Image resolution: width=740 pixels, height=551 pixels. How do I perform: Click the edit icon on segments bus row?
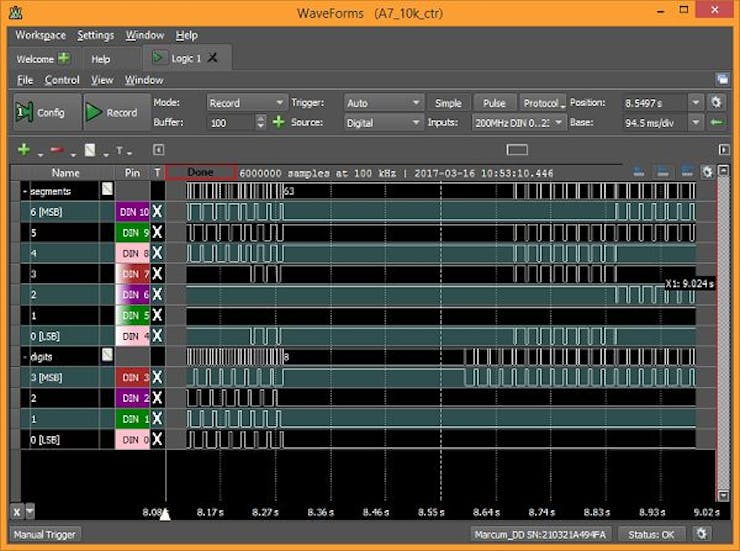[x=107, y=189]
